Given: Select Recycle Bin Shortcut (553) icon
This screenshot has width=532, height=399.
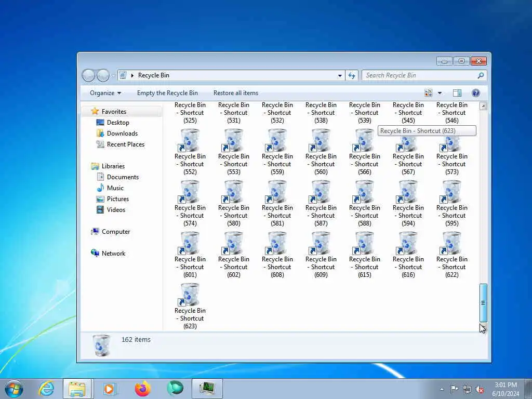Looking at the screenshot, I should click(233, 140).
